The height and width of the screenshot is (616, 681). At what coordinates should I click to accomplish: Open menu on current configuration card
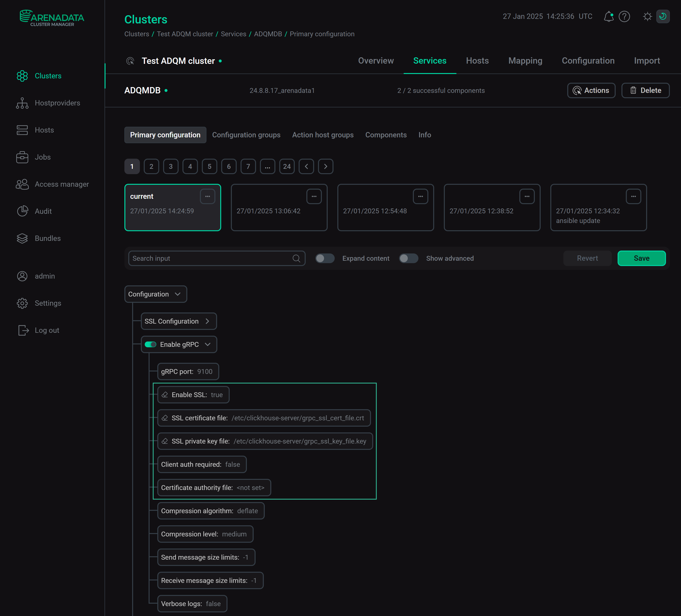[x=207, y=196]
